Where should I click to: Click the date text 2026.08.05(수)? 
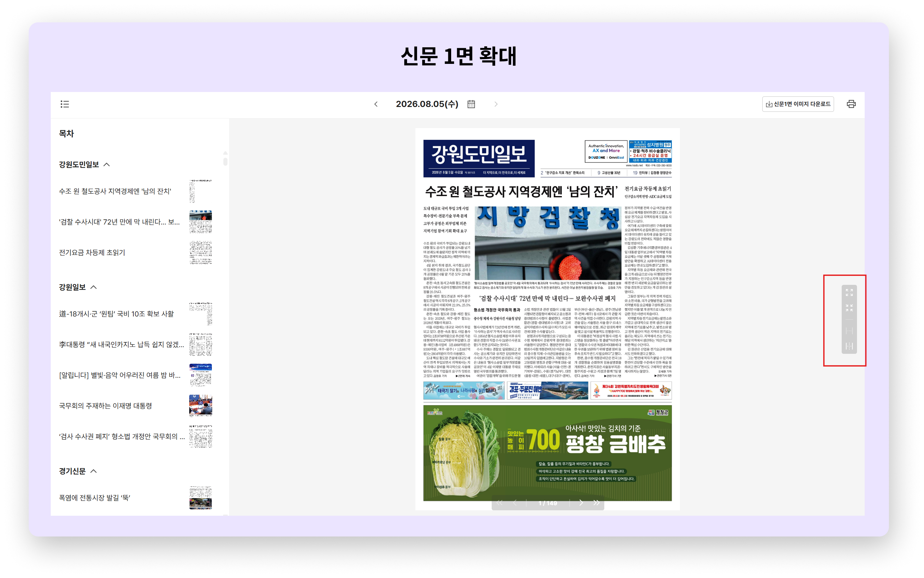coord(427,104)
